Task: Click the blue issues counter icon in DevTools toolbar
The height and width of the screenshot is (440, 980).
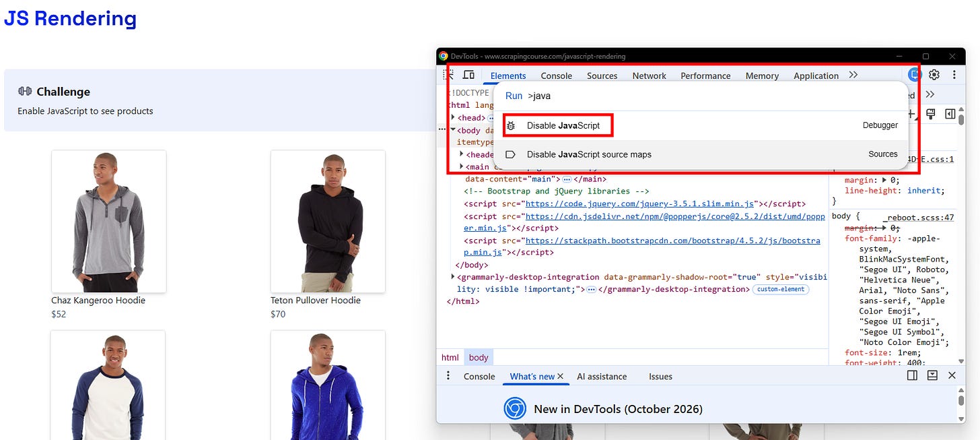Action: (x=914, y=75)
